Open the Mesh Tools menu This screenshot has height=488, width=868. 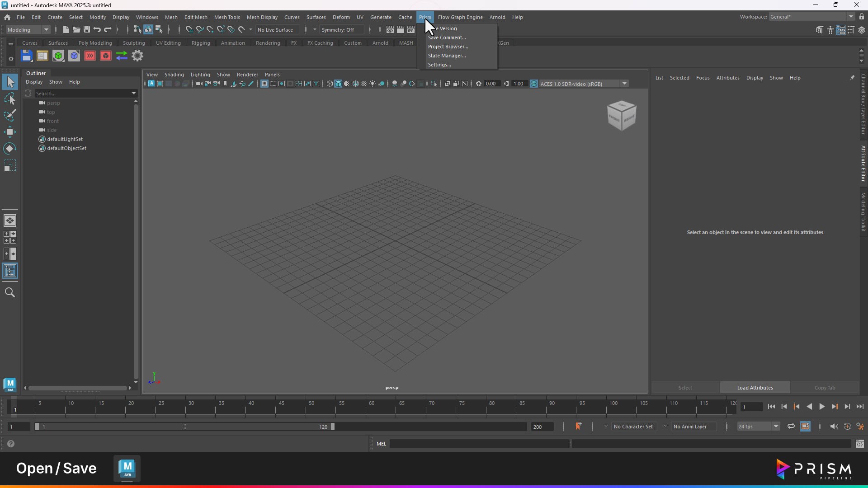coord(227,17)
